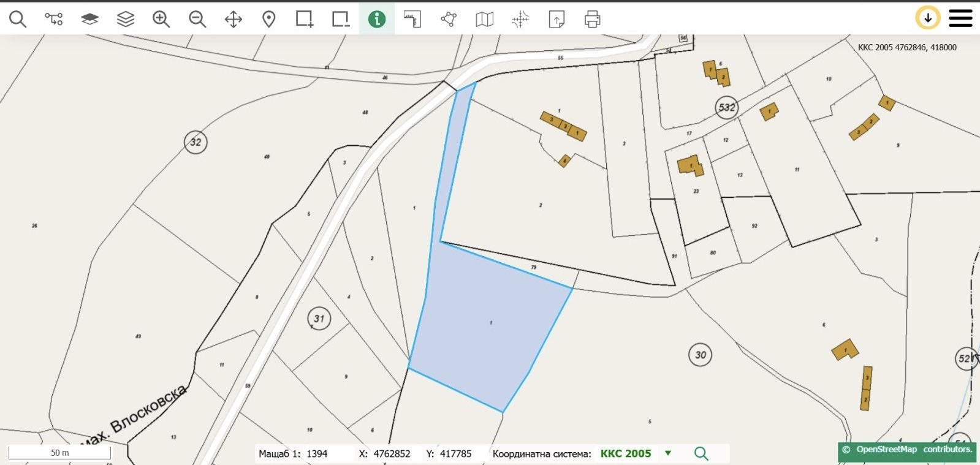Click the zoom out magnifier tool

coord(197,19)
